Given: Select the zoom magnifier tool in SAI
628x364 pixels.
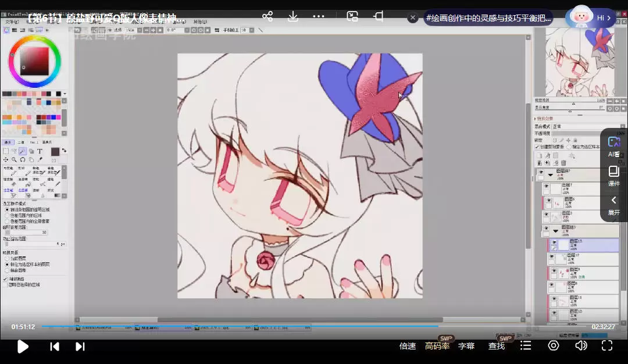Looking at the screenshot, I should pyautogui.click(x=14, y=159).
